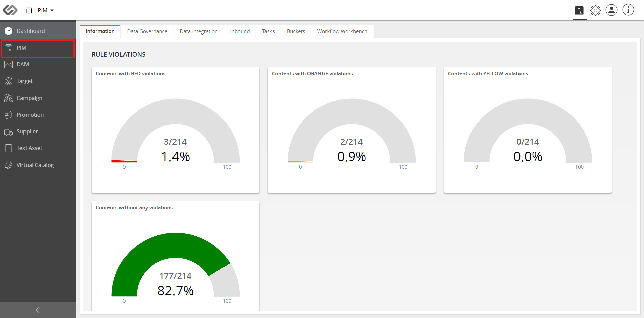Click the application logo top left

point(10,10)
